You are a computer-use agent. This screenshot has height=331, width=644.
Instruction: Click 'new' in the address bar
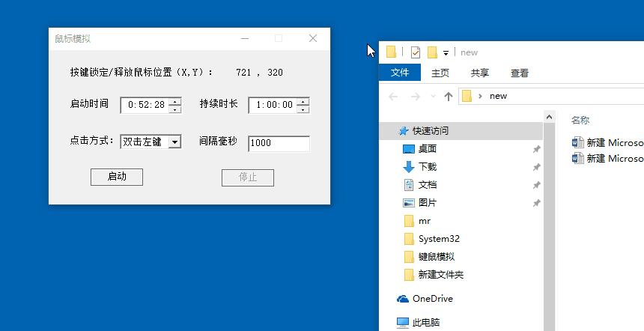coord(498,96)
